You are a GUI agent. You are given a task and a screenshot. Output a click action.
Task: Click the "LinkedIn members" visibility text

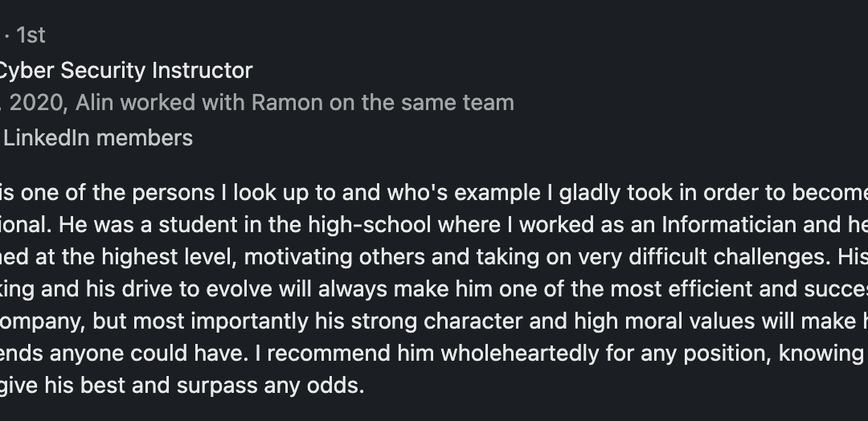click(x=98, y=137)
